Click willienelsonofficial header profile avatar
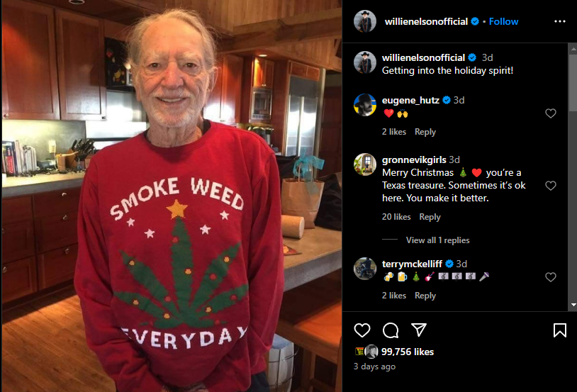Viewport: 577px width, 392px height. [x=365, y=21]
